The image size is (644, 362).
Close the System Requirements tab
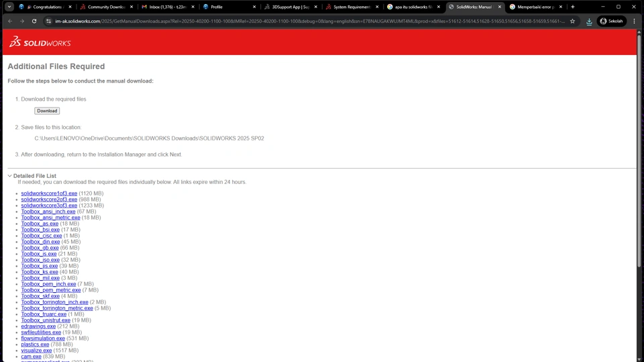coord(377,7)
